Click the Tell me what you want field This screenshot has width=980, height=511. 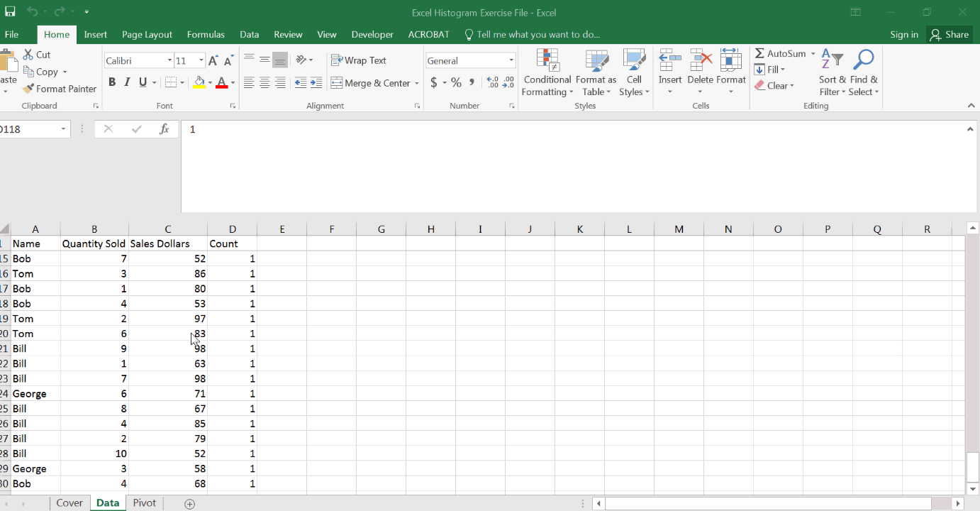tap(538, 34)
